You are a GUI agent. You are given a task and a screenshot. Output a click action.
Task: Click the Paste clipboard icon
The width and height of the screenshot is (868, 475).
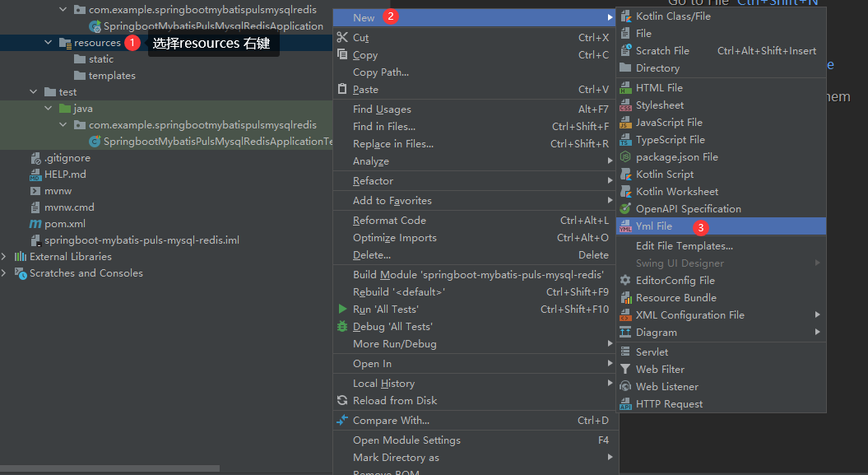click(x=342, y=89)
